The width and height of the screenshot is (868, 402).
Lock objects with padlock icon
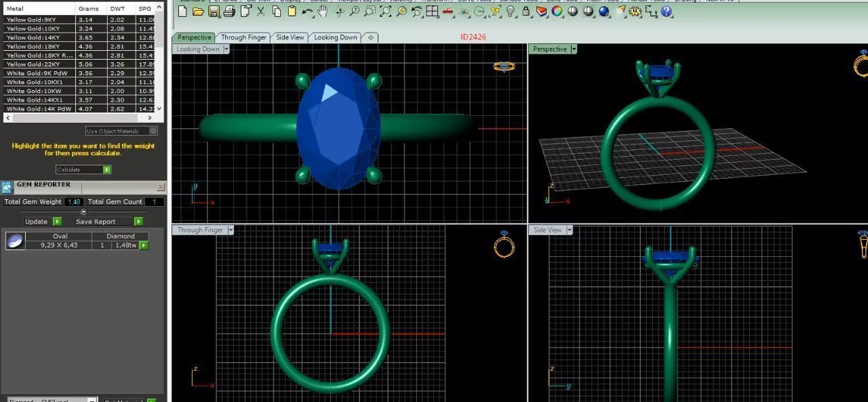pyautogui.click(x=526, y=12)
